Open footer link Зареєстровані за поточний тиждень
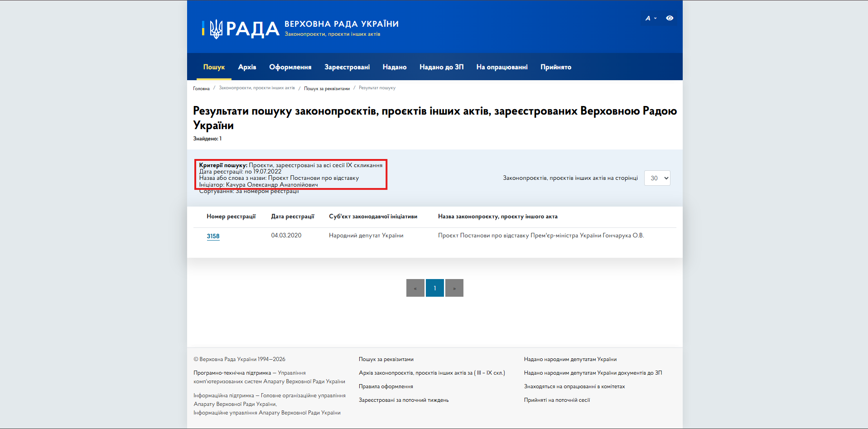The image size is (868, 429). [x=404, y=400]
